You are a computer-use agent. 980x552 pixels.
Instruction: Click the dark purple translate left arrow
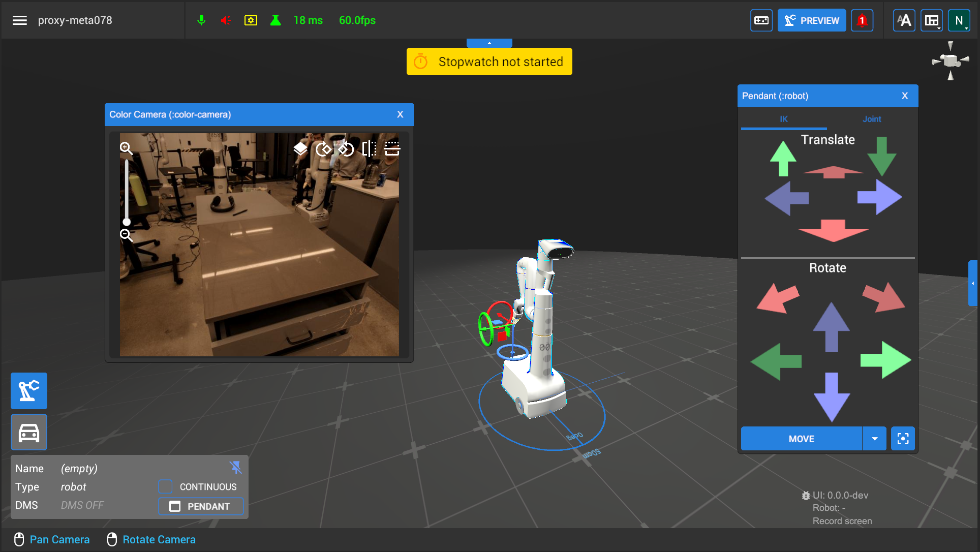786,198
